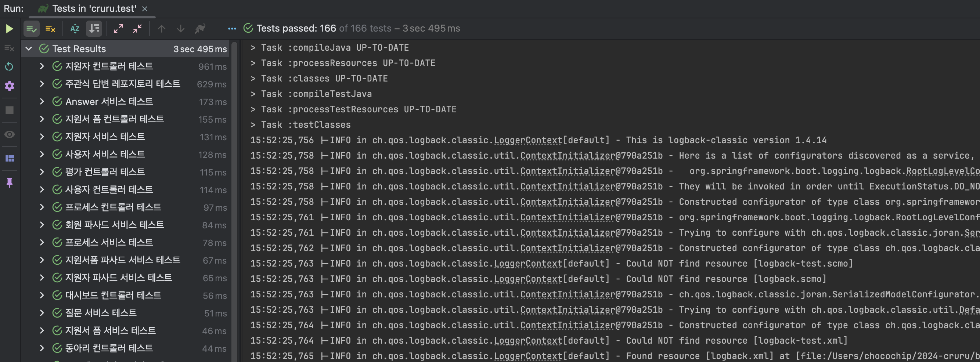Click the test tree vertical scrollbar
This screenshot has width=980, height=362.
[234, 202]
